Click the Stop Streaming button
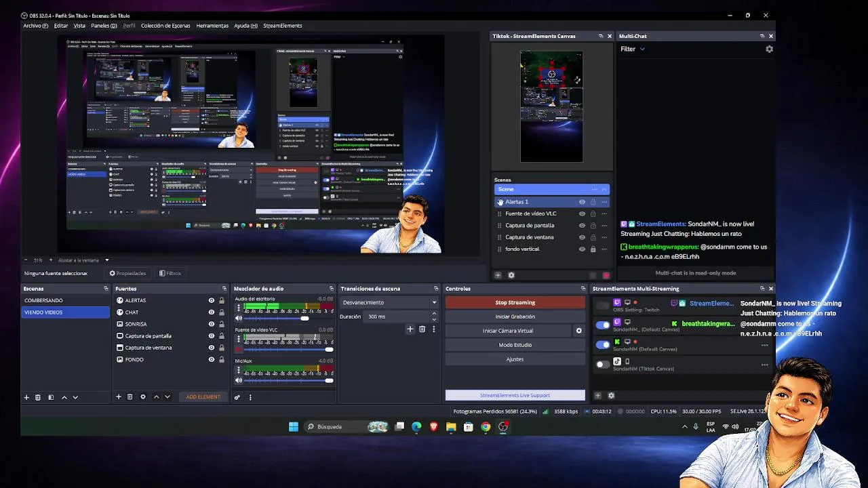 [515, 302]
